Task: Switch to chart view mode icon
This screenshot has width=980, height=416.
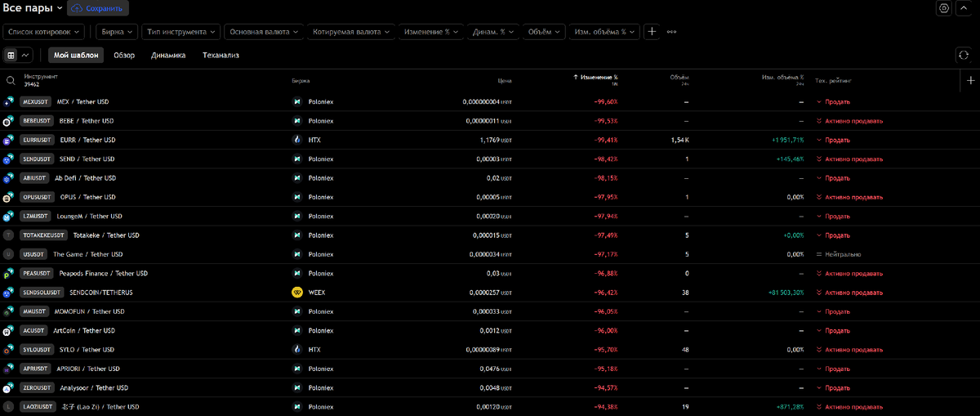Action: pos(26,55)
